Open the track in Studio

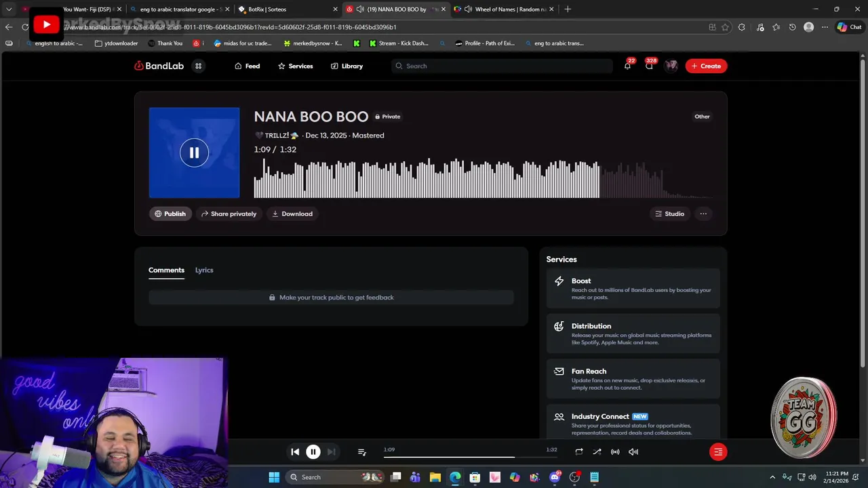click(x=669, y=213)
